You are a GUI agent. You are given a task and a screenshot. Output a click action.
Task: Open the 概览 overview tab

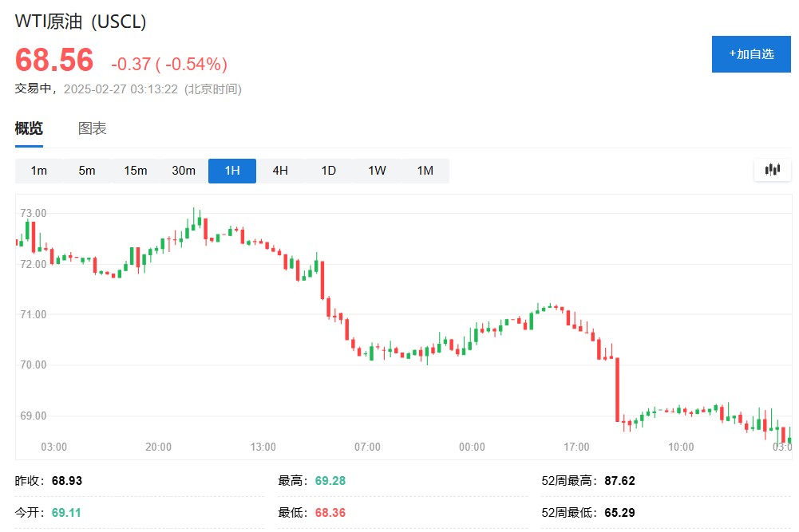click(x=29, y=128)
